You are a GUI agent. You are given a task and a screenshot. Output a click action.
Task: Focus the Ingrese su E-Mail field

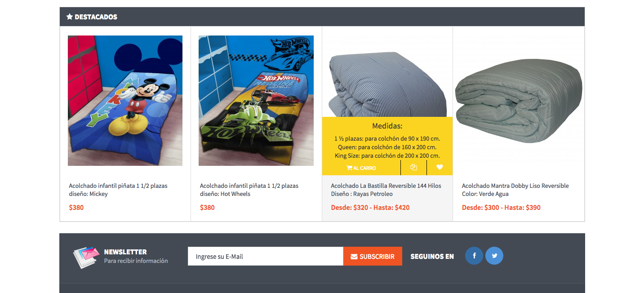point(266,256)
